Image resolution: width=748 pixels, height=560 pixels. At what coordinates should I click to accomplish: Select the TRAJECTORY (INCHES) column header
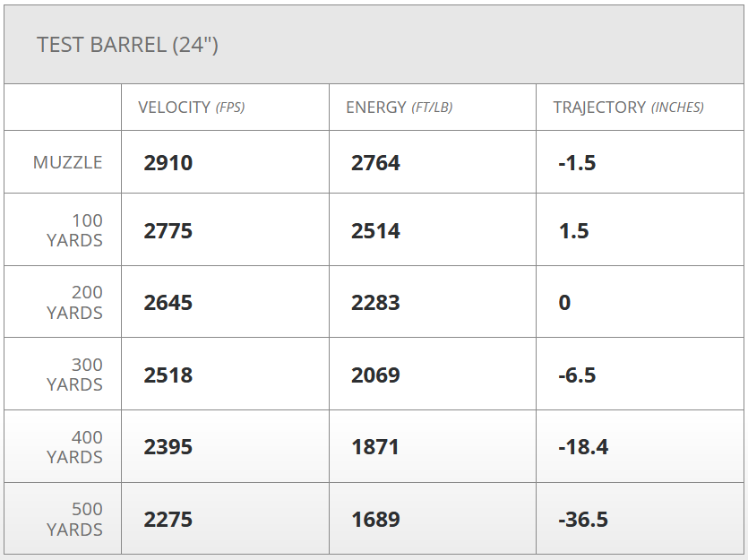click(x=628, y=108)
